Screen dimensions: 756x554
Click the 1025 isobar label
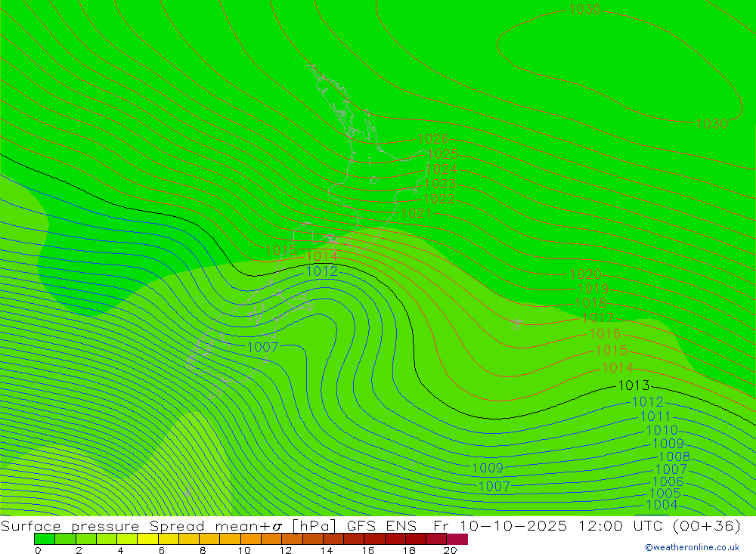442,154
